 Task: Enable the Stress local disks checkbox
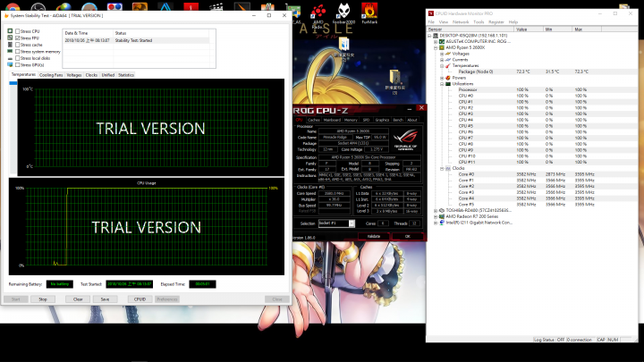(x=18, y=58)
